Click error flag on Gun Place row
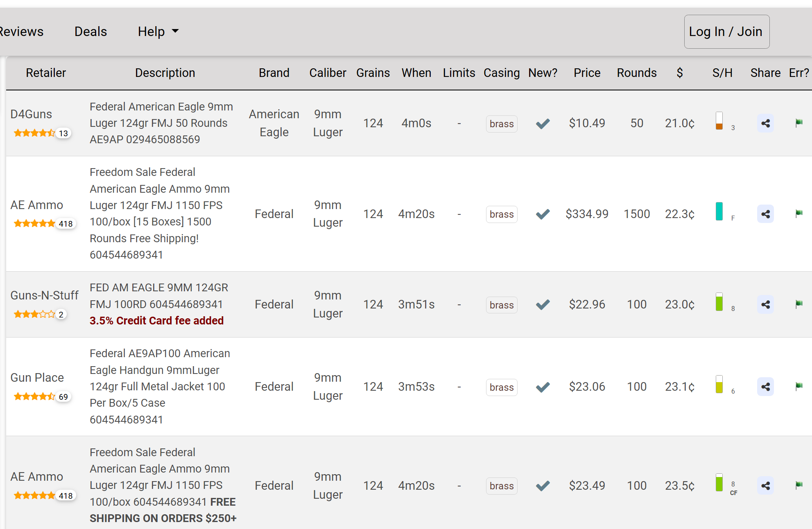The height and width of the screenshot is (529, 812). [x=798, y=386]
